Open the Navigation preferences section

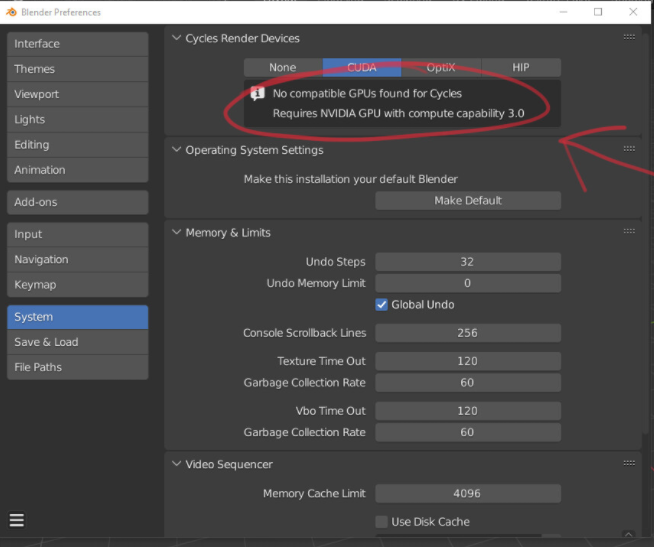(78, 260)
